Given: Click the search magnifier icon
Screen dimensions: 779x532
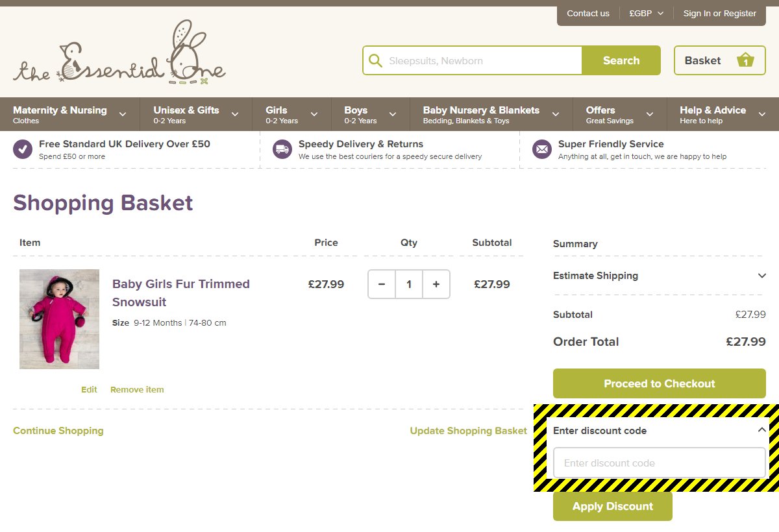Looking at the screenshot, I should 375,60.
